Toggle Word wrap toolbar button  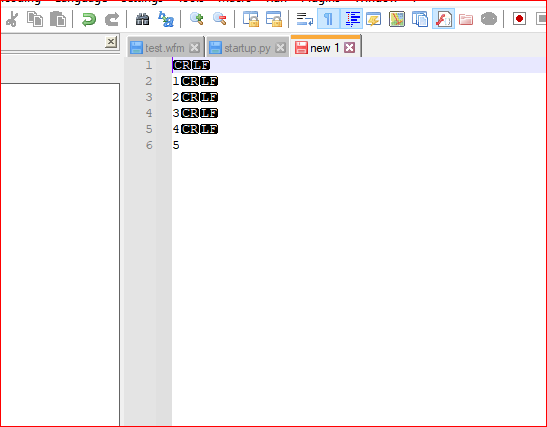(305, 19)
